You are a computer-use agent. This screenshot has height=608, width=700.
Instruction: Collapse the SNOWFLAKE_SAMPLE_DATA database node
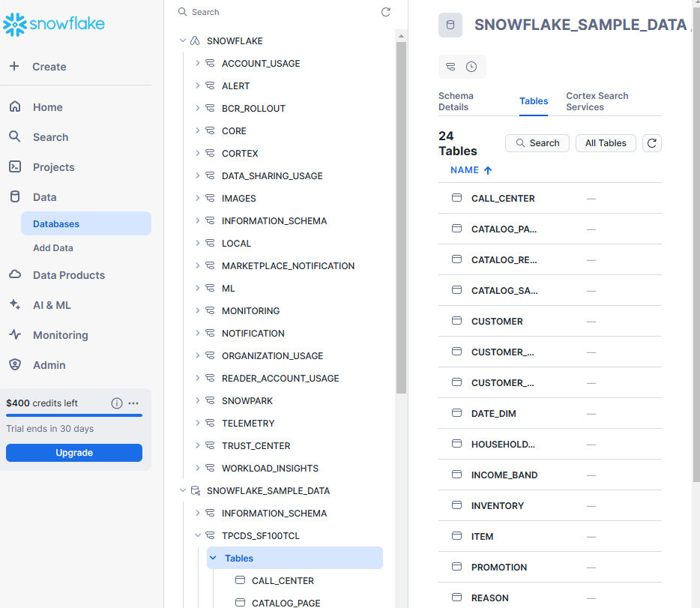tap(183, 490)
